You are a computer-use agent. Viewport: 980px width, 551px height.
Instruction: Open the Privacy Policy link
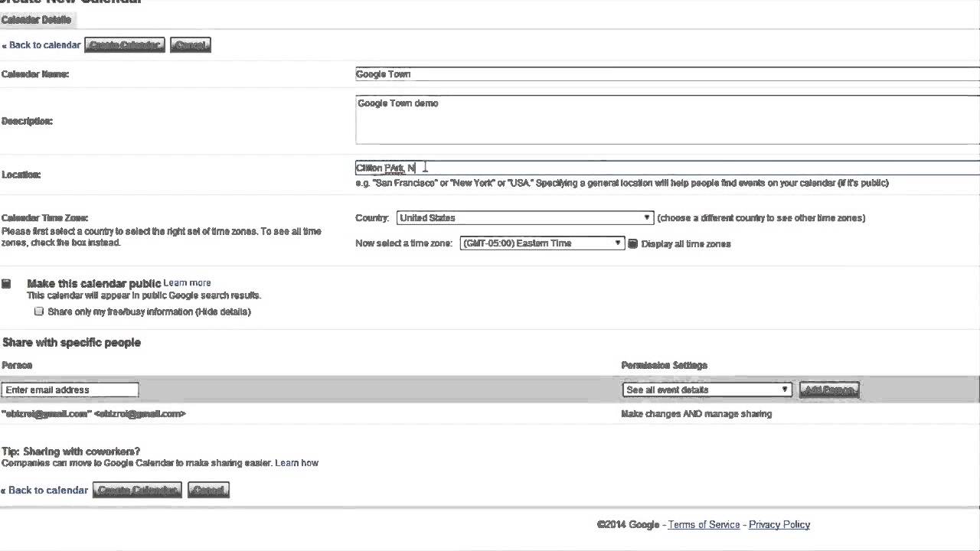pyautogui.click(x=779, y=525)
